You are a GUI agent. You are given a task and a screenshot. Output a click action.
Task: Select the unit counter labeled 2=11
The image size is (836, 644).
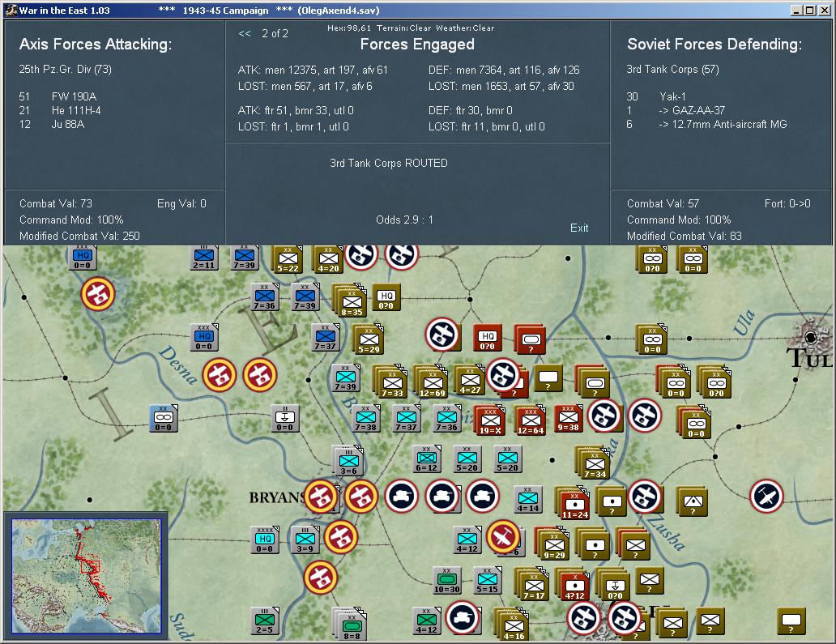203,258
